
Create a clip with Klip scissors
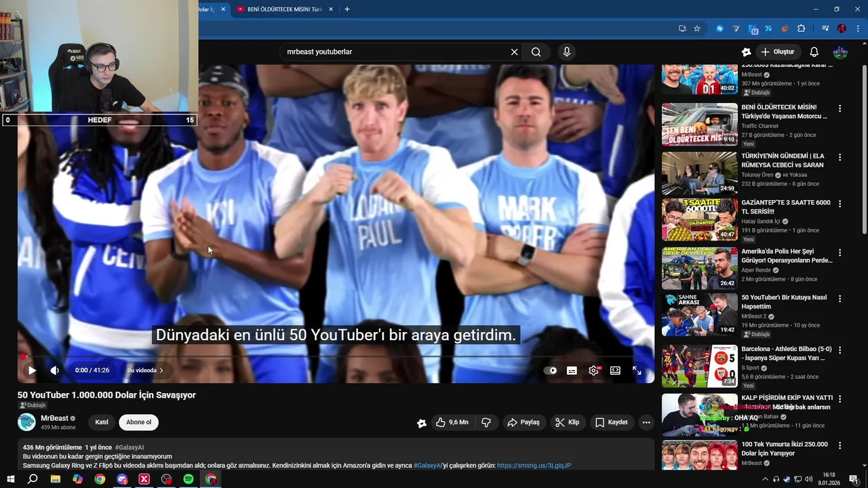568,422
